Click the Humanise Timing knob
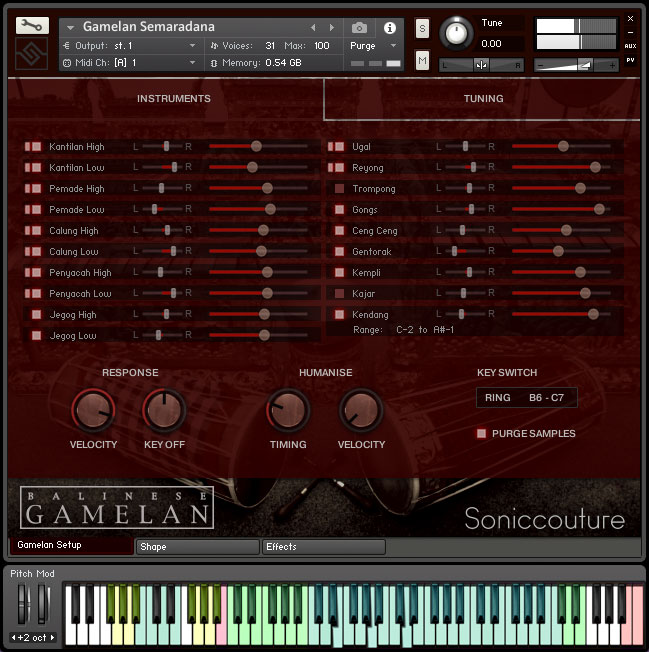This screenshot has width=649, height=652. (288, 410)
